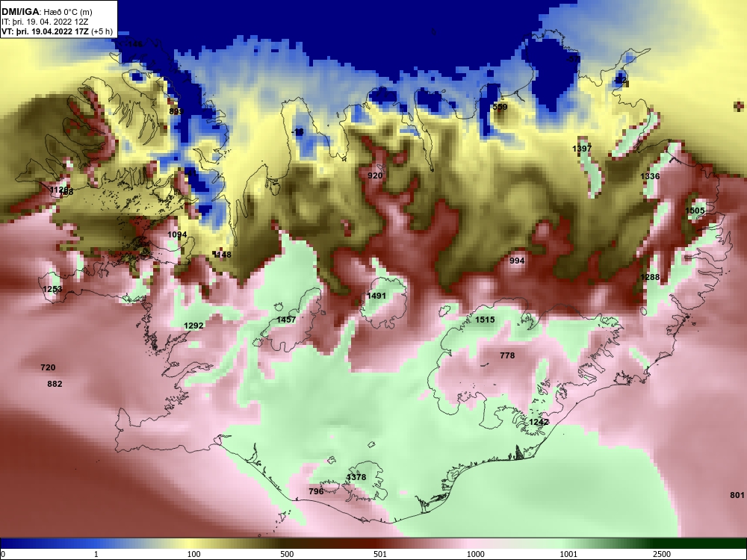
Task: Click the colour scale label 0
Action: pyautogui.click(x=3, y=554)
